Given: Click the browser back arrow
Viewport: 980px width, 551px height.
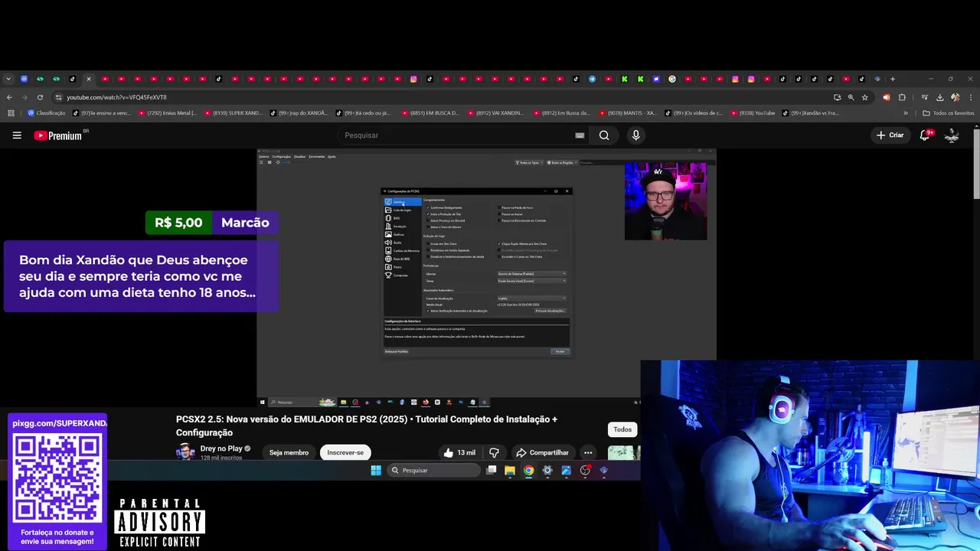Looking at the screenshot, I should [9, 97].
